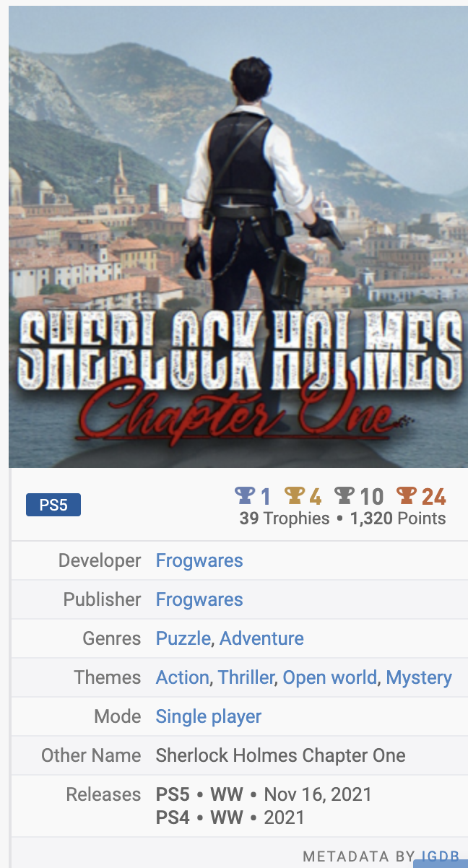Click the 39 Trophies count text
Viewport: 468px width, 868px height.
285,518
